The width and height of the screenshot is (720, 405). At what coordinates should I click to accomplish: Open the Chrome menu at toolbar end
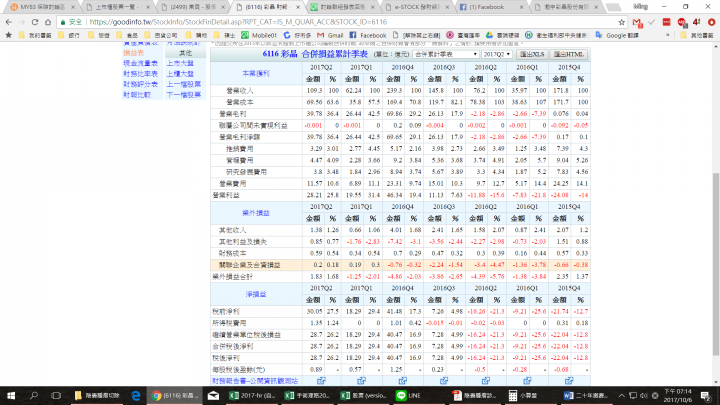[711, 22]
